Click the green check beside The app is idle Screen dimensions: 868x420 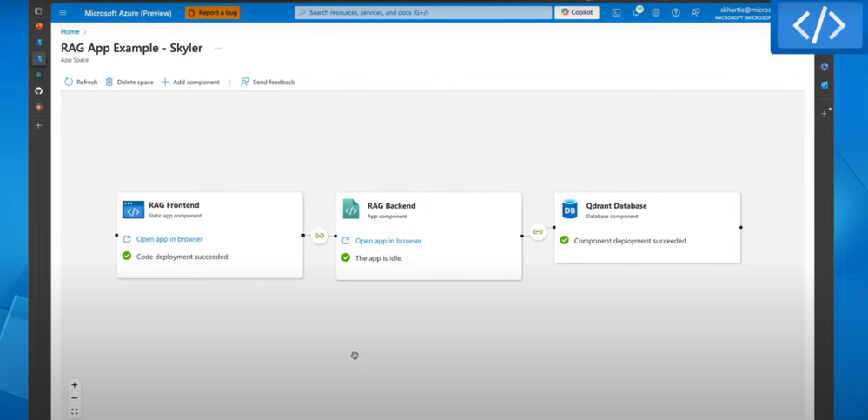[346, 257]
